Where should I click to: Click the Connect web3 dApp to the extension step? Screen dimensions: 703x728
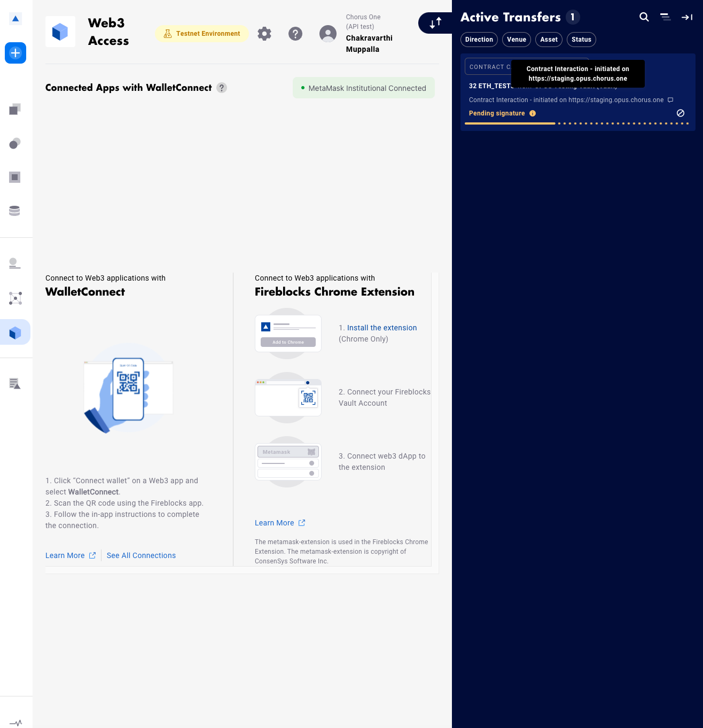(382, 462)
